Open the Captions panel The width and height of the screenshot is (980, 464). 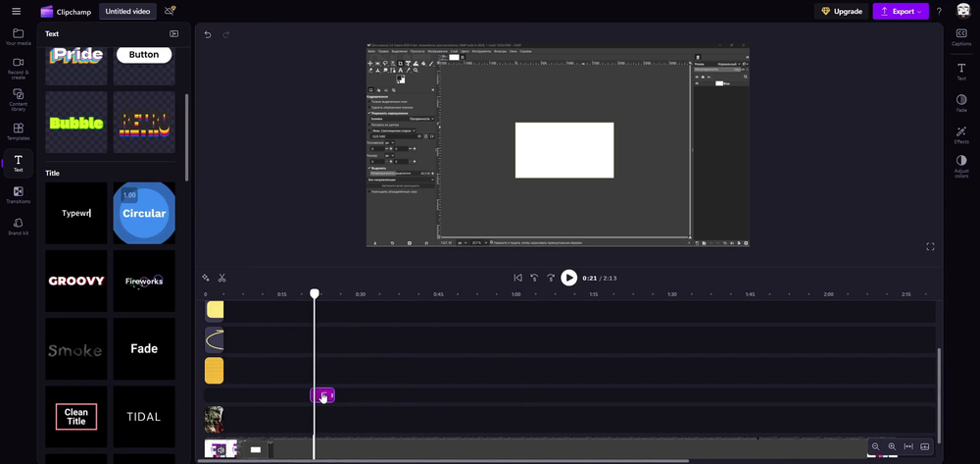click(961, 37)
